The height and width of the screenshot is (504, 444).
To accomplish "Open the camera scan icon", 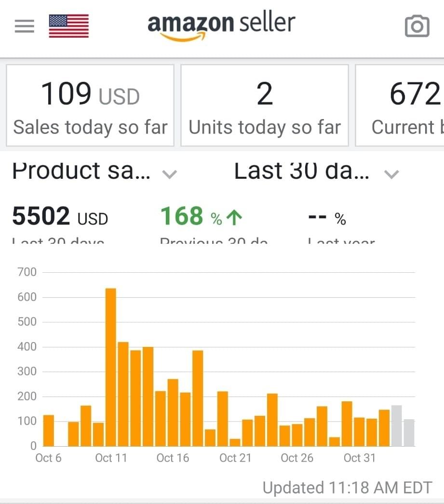I will tap(417, 26).
